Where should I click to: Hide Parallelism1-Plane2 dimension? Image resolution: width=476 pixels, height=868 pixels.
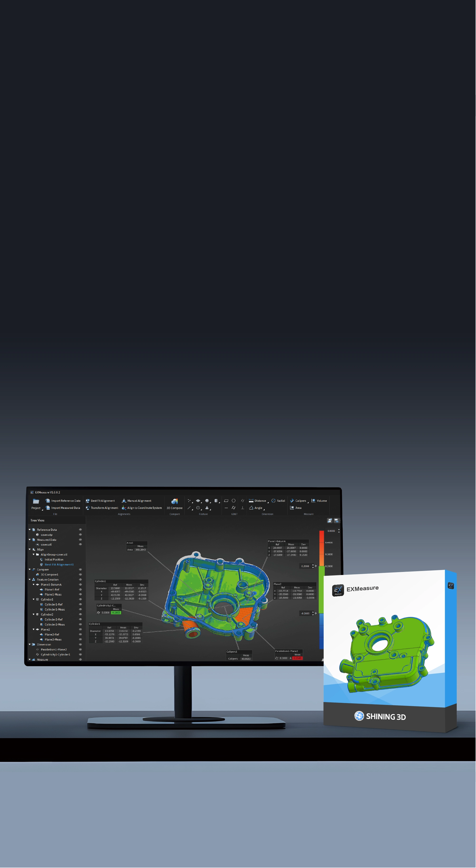[x=80, y=650]
